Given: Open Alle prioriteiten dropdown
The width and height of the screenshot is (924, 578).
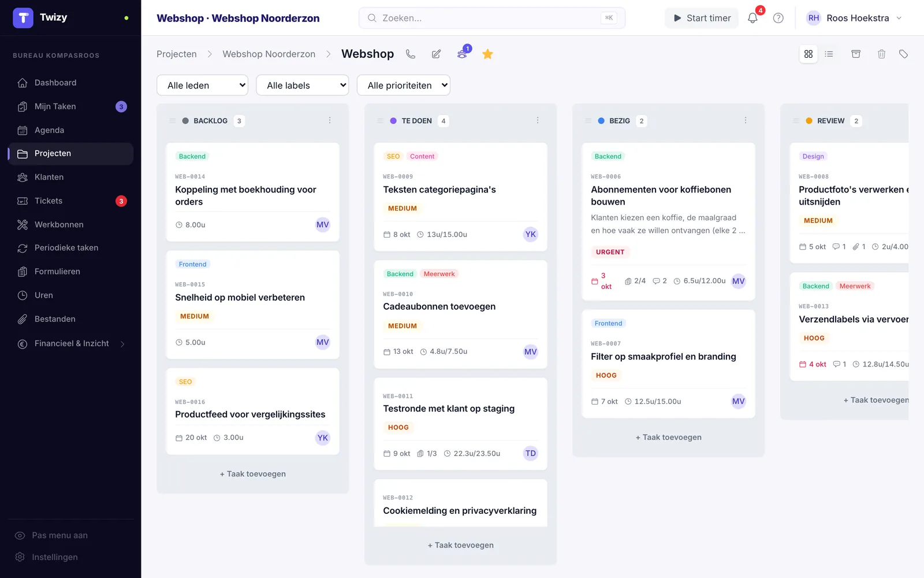Looking at the screenshot, I should click(x=404, y=85).
